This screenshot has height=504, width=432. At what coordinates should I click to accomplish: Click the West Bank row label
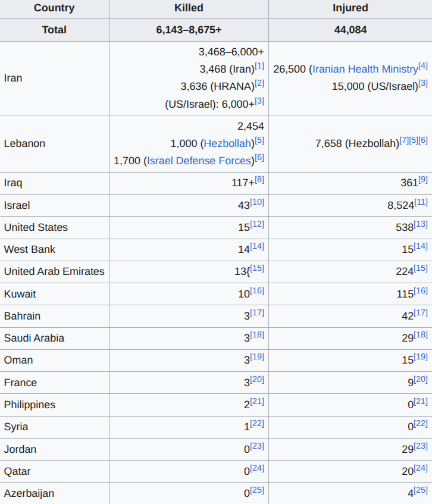tap(30, 249)
